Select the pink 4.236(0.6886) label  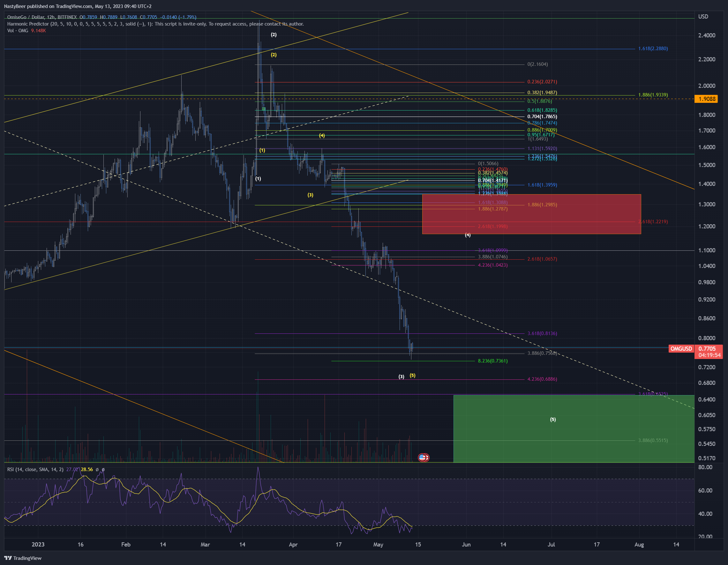pos(542,379)
